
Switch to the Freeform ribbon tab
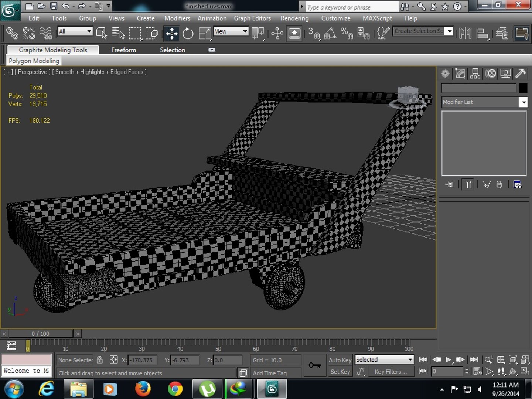click(x=124, y=50)
